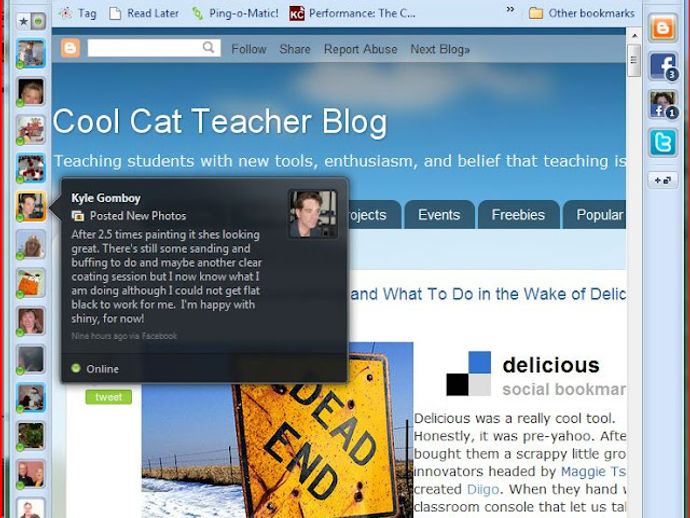
Task: Click the Next Blog» link
Action: [x=440, y=49]
